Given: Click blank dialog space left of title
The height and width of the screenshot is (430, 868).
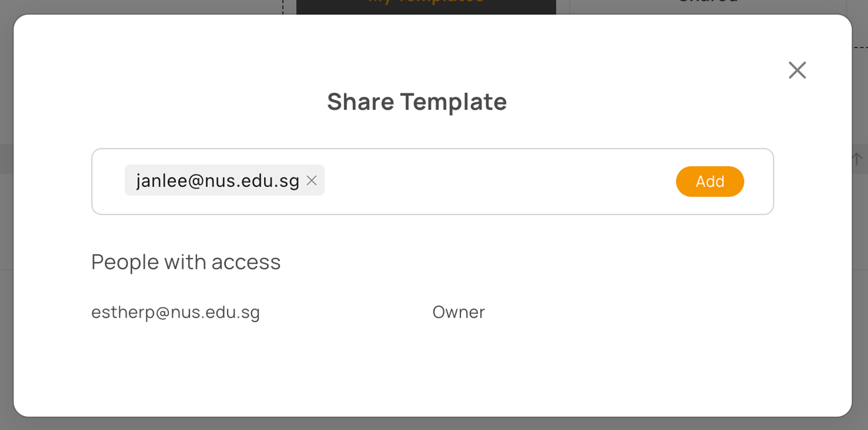Looking at the screenshot, I should coord(181,102).
